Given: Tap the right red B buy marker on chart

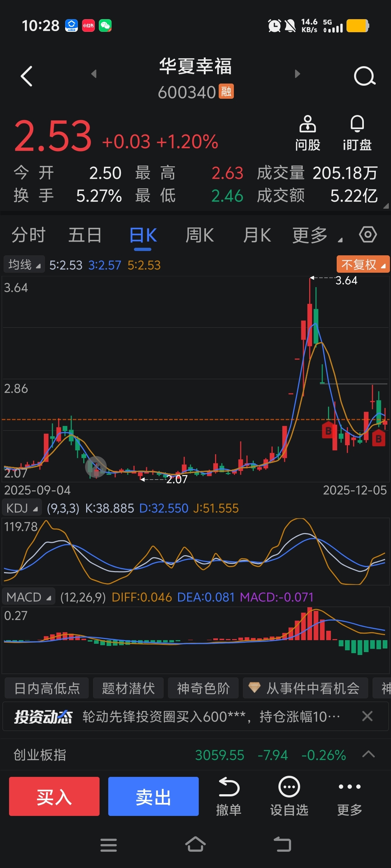Looking at the screenshot, I should click(379, 439).
